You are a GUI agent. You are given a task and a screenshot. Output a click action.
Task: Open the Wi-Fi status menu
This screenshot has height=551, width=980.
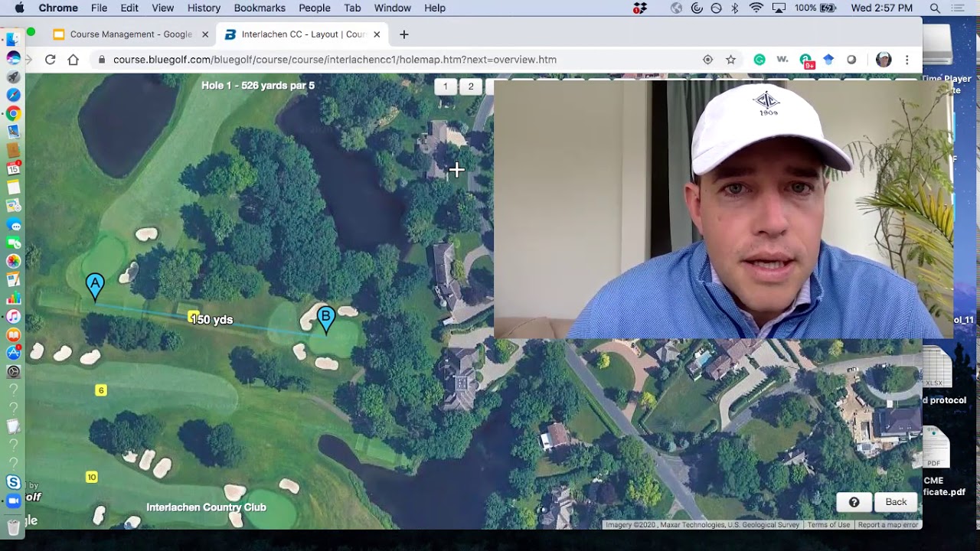coord(756,8)
